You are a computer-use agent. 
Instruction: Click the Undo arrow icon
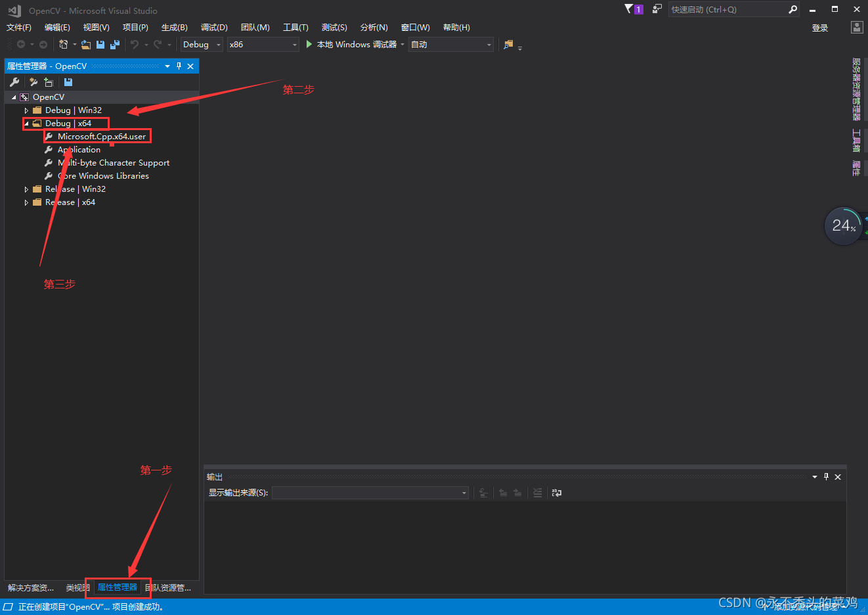click(x=135, y=45)
